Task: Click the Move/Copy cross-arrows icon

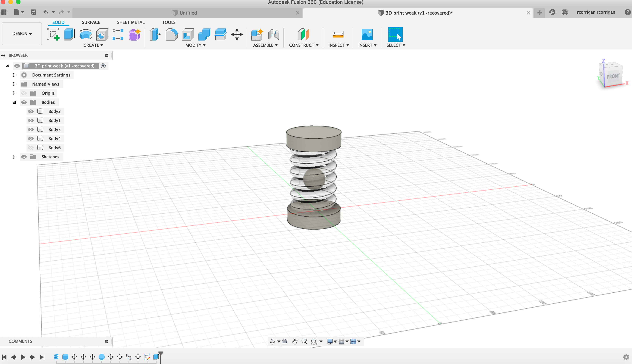Action: coord(237,34)
